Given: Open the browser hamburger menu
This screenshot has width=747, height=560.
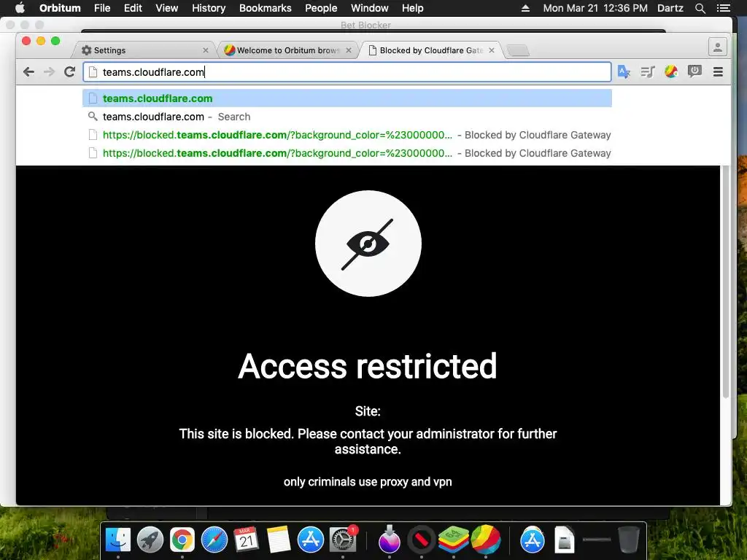Looking at the screenshot, I should (x=718, y=72).
